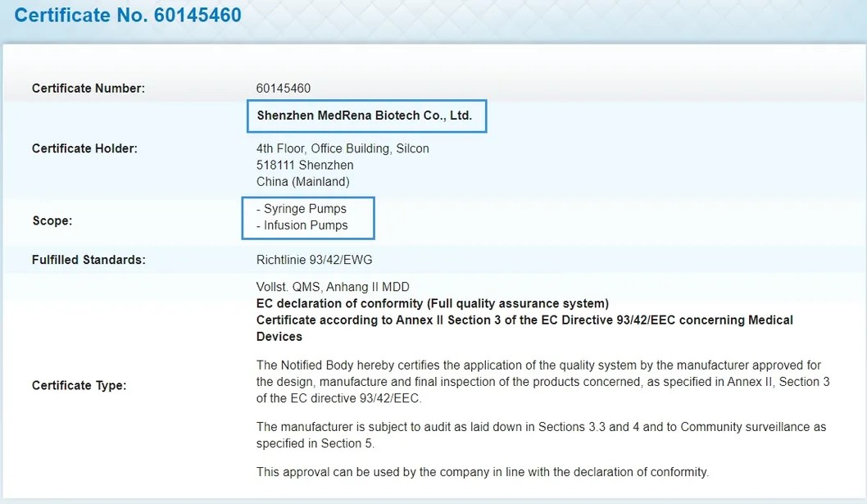Viewport: 867px width, 504px height.
Task: Click the "Certificate Number:" field label
Action: pos(89,89)
